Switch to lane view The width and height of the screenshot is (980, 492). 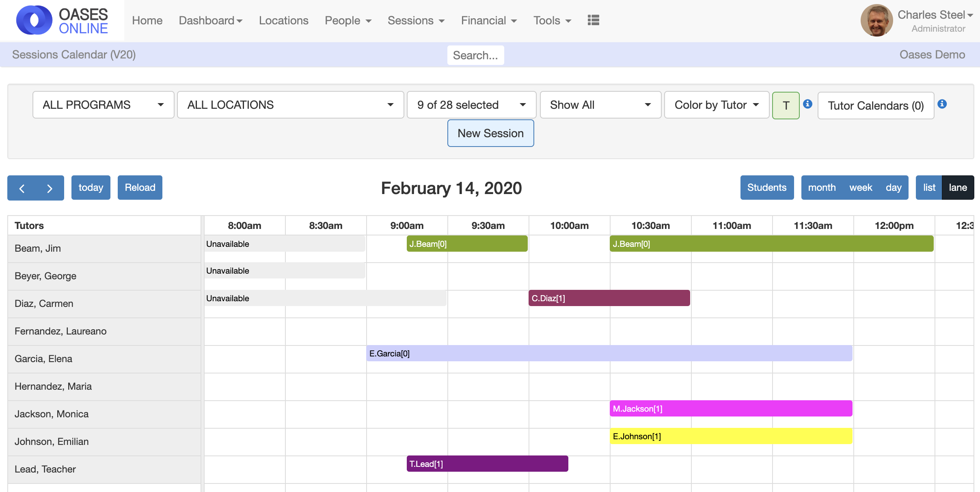point(958,188)
